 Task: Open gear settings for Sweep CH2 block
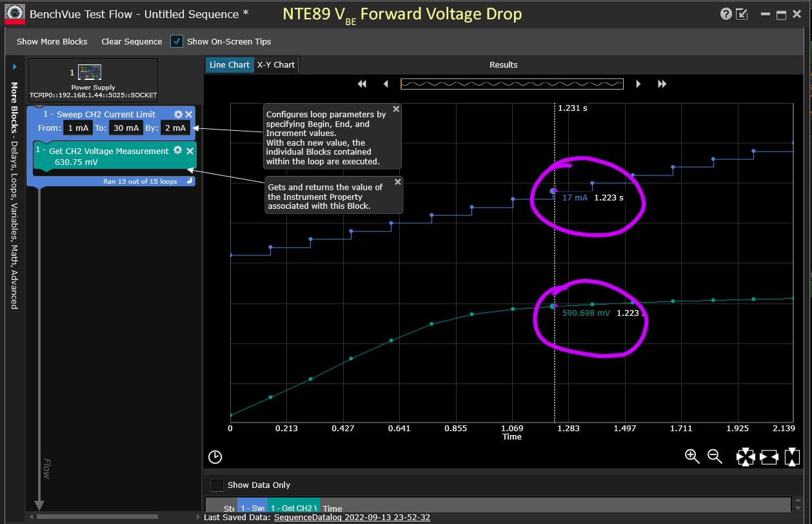pos(178,114)
